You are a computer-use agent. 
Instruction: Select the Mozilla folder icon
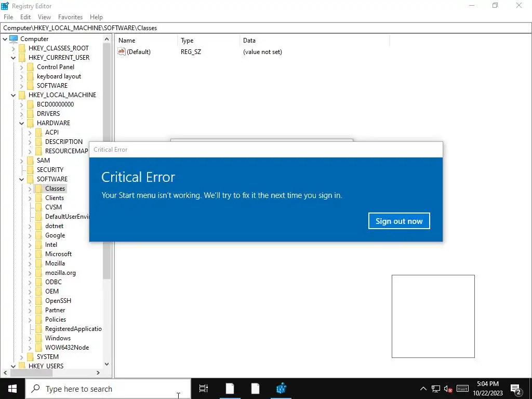tap(38, 263)
